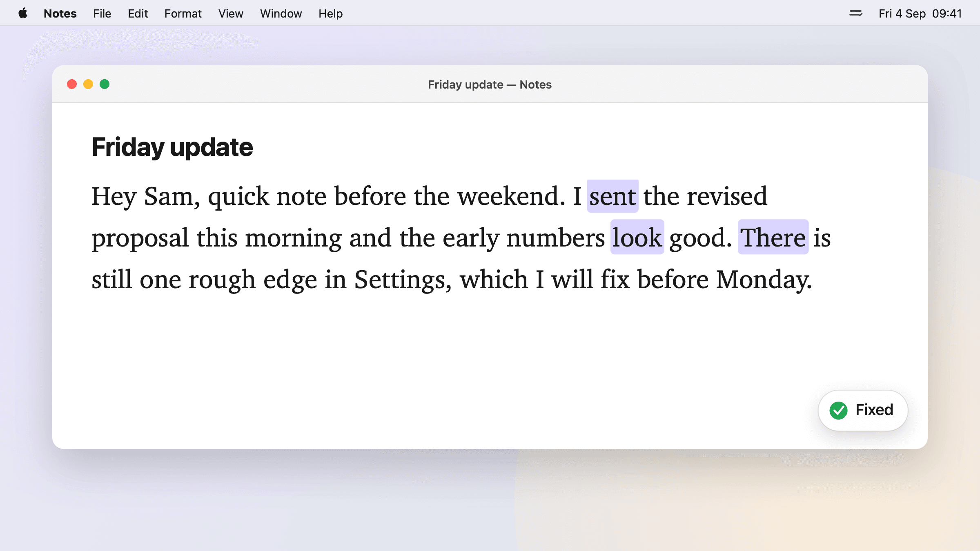Click the word 'morning' in the note
The image size is (980, 551).
[x=293, y=238]
